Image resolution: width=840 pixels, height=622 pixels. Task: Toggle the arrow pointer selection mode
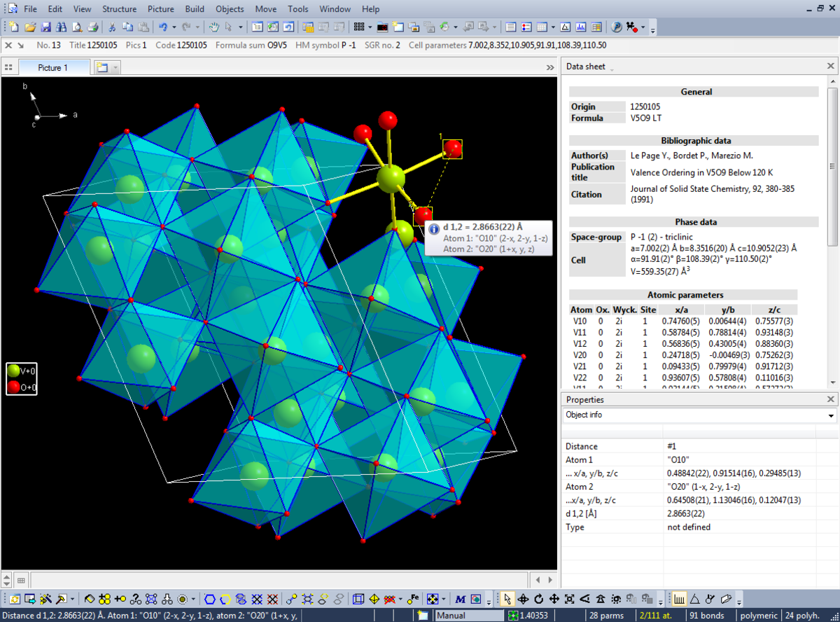coord(507,599)
